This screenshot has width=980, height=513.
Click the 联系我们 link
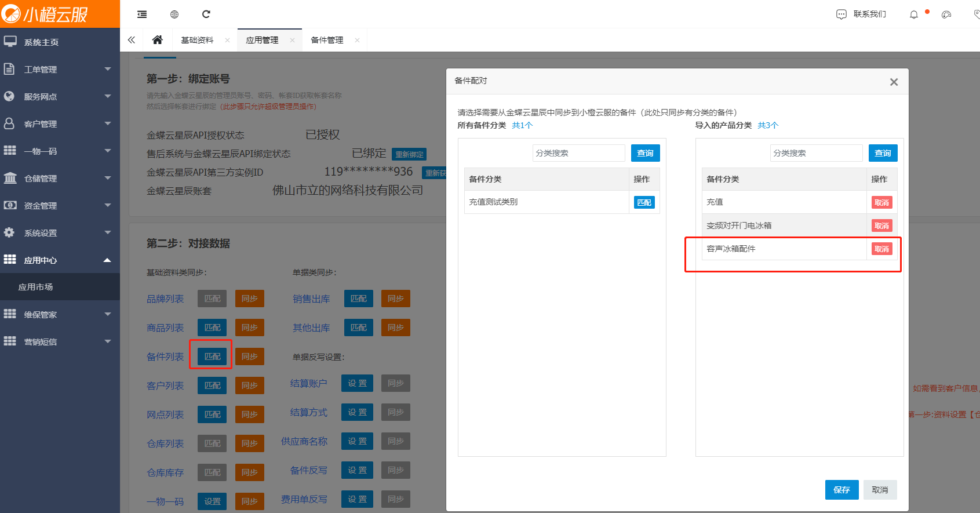(x=869, y=14)
